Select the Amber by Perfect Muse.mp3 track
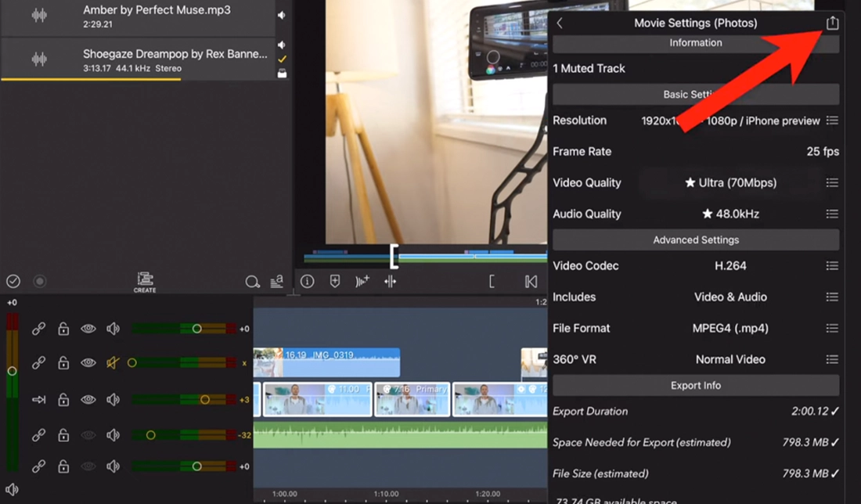The image size is (861, 504). click(157, 16)
